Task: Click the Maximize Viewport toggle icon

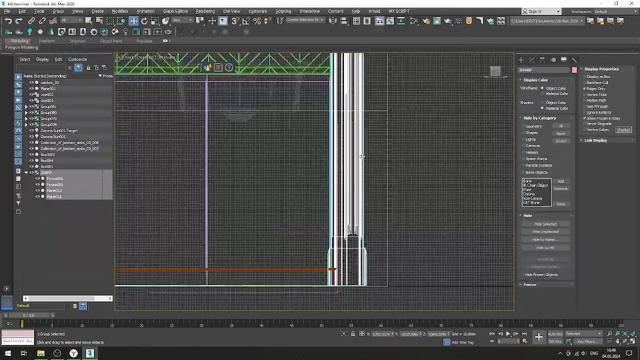Action: click(632, 341)
